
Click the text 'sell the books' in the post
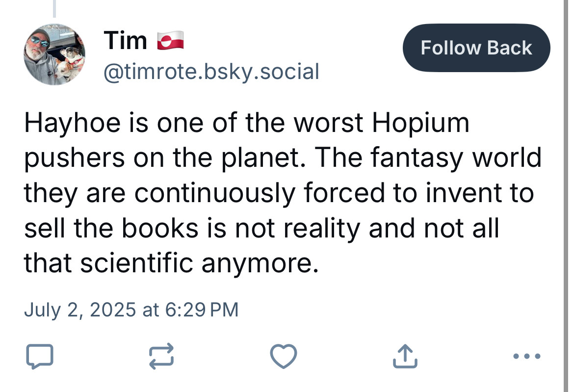click(111, 229)
